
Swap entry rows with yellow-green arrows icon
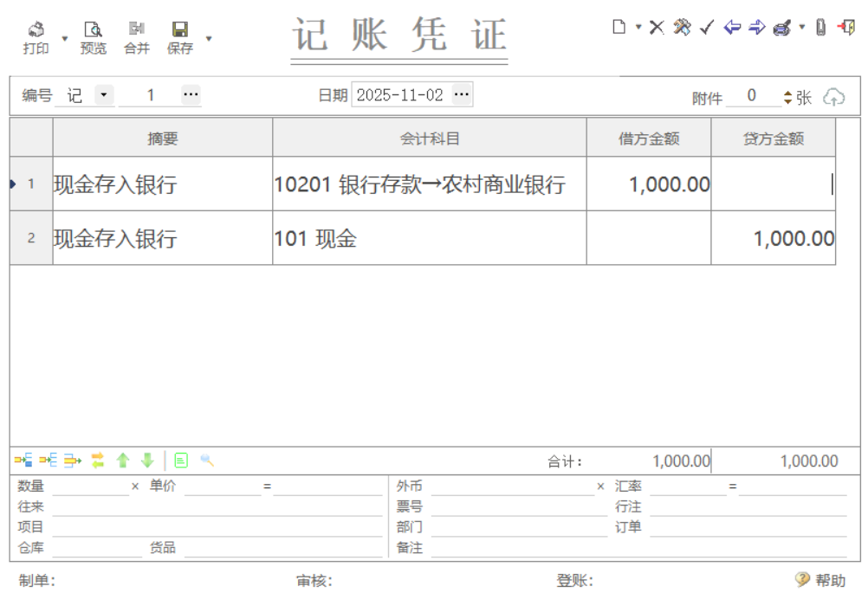98,461
